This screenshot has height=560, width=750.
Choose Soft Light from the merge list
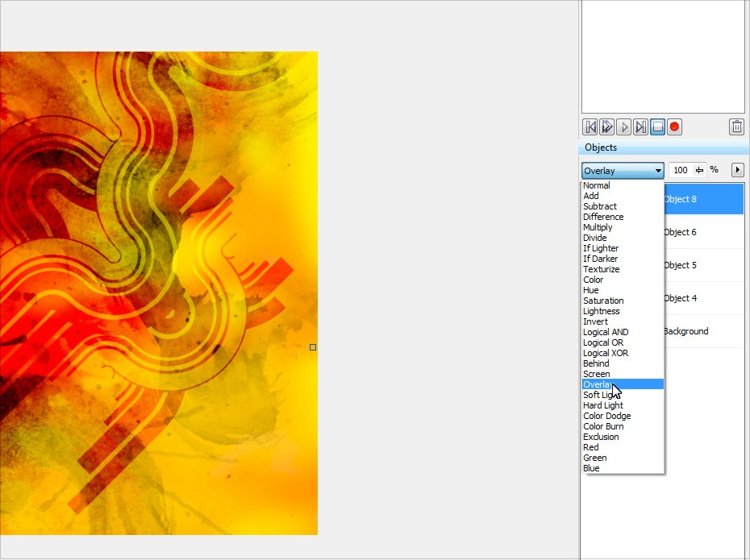[x=602, y=395]
